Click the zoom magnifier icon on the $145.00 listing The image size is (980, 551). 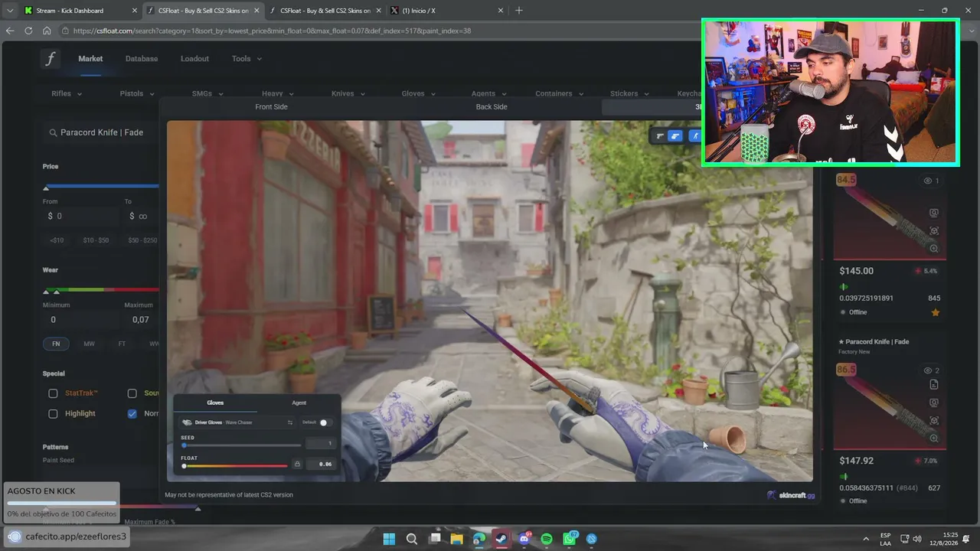934,249
